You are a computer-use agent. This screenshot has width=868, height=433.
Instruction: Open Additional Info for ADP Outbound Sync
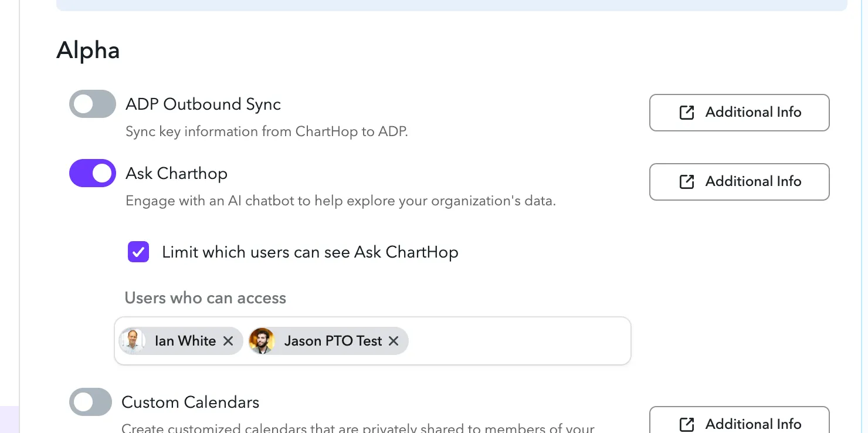[x=739, y=113]
